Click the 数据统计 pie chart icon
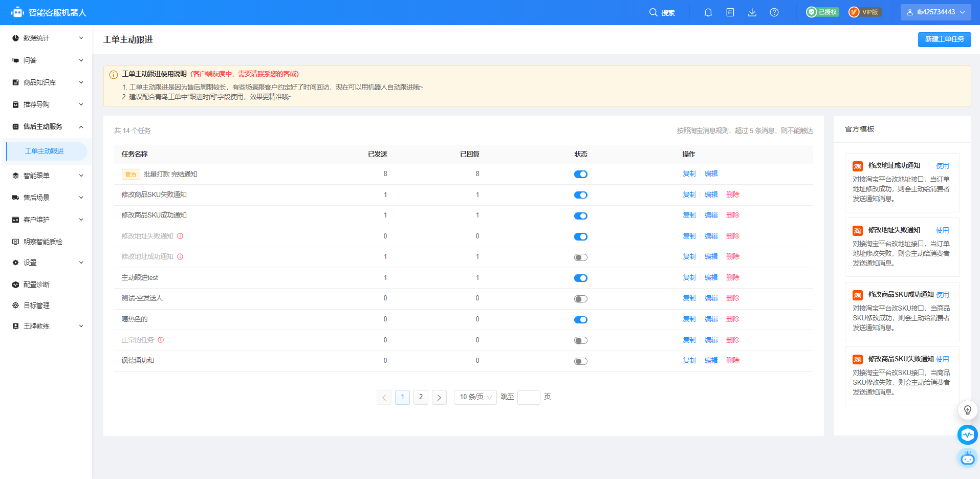The width and height of the screenshot is (980, 479). pos(15,38)
